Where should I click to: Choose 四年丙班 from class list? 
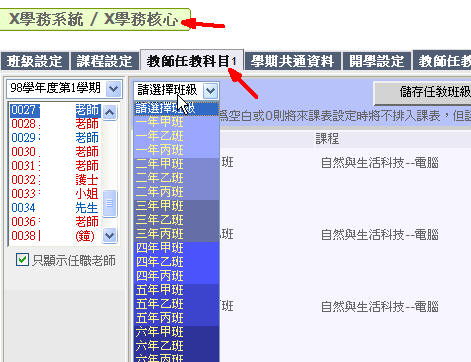[x=176, y=276]
